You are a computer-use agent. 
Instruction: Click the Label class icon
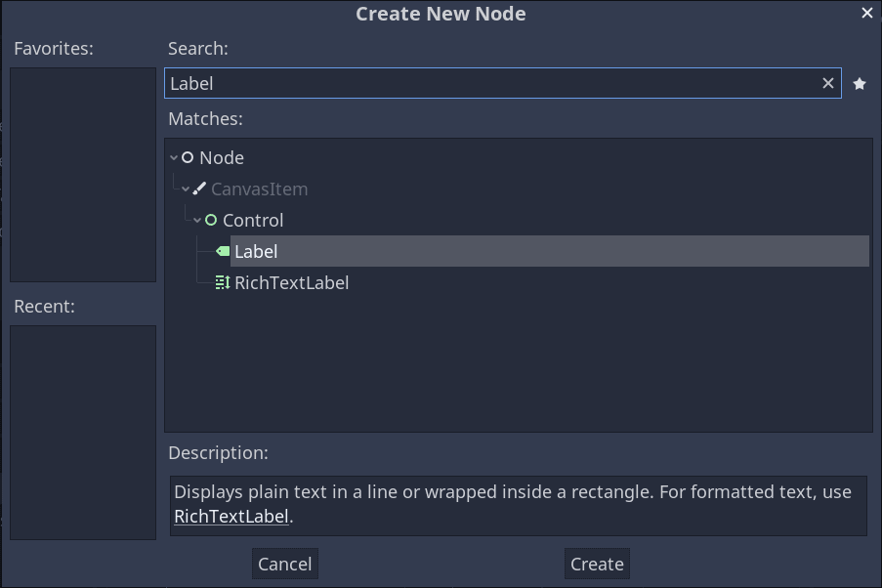tap(221, 251)
